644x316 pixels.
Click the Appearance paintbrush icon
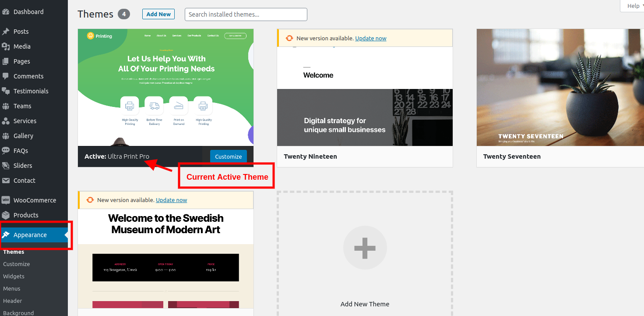(x=6, y=235)
